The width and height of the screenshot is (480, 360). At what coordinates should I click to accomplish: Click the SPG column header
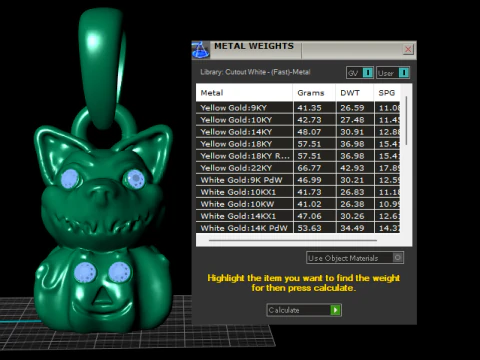pos(387,93)
